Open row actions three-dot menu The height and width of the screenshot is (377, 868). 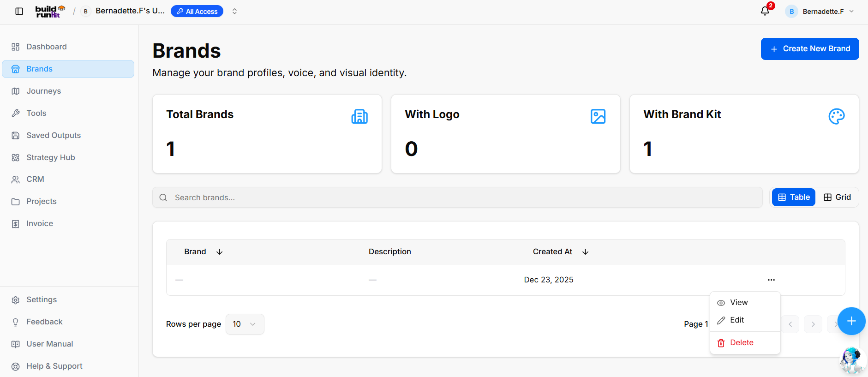[x=771, y=280]
